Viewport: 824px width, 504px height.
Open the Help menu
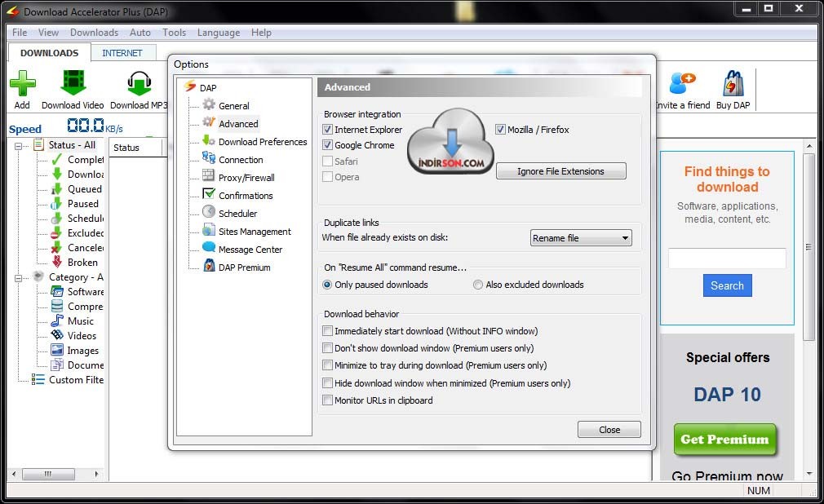click(x=261, y=33)
